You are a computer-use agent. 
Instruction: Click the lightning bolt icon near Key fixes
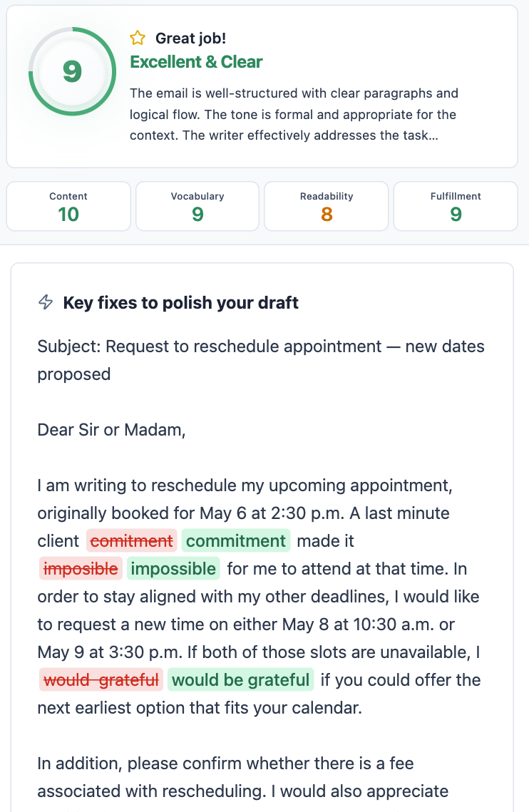pos(46,302)
